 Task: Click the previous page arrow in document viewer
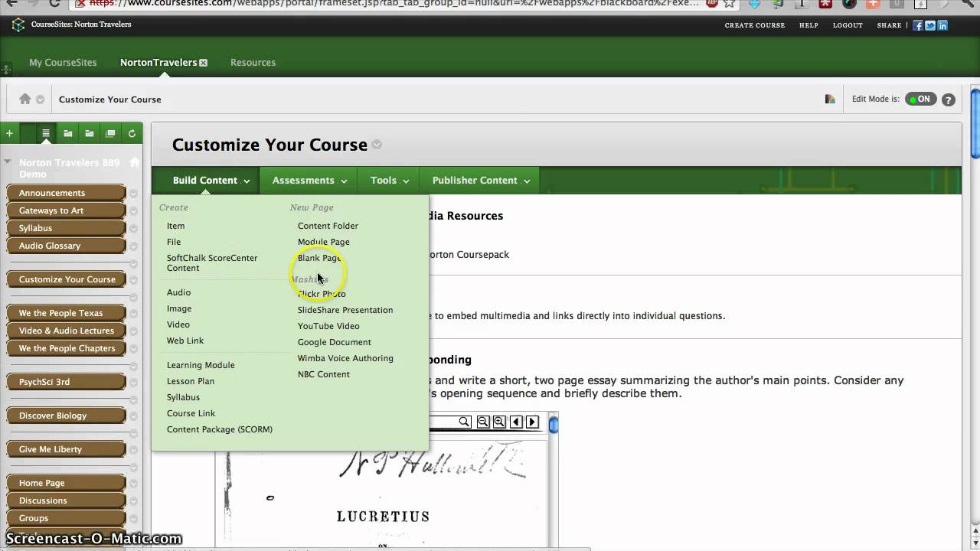[x=517, y=422]
